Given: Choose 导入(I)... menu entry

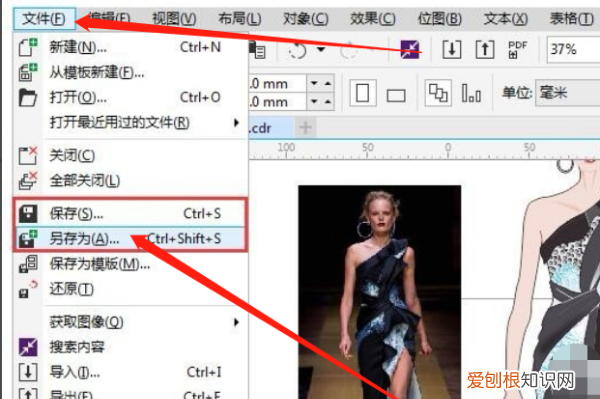Looking at the screenshot, I should [x=130, y=372].
